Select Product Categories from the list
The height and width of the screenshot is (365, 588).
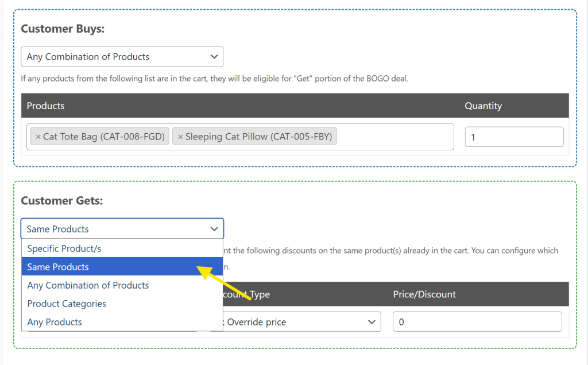[66, 304]
